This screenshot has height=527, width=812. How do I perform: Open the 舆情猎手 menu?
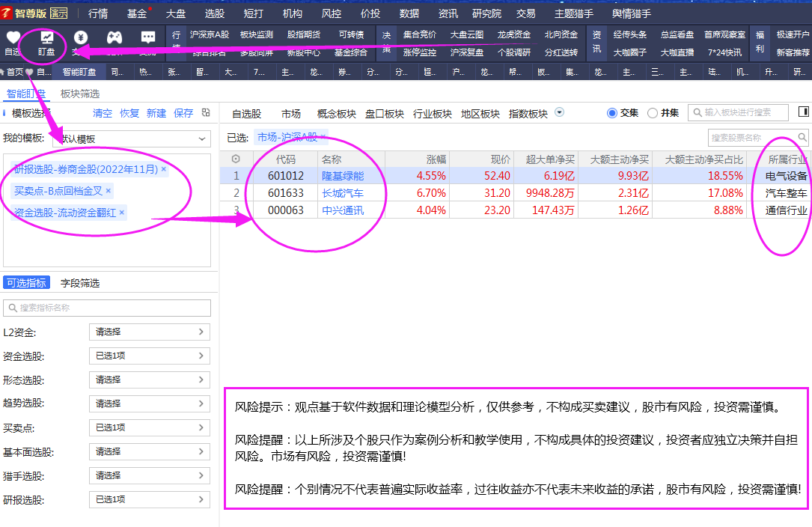coord(632,13)
